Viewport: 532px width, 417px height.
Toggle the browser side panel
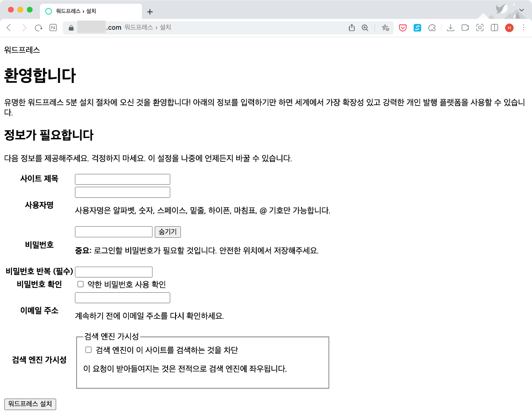[x=494, y=28]
